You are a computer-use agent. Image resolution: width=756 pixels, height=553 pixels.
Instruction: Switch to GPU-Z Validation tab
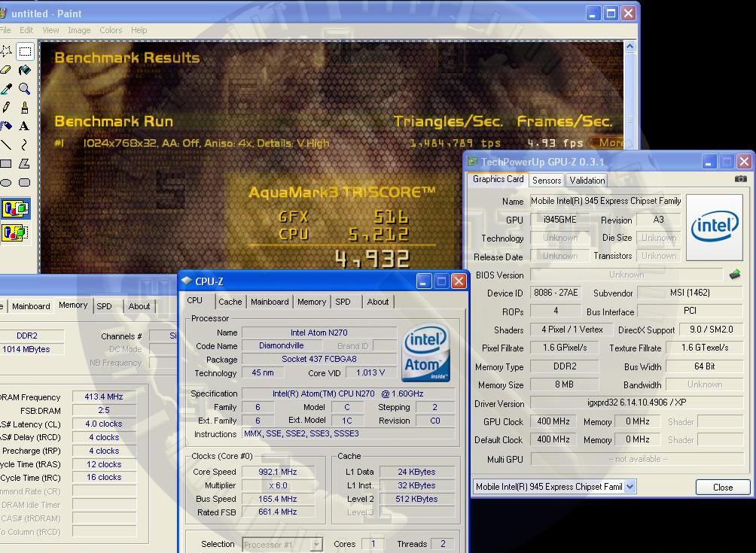587,180
